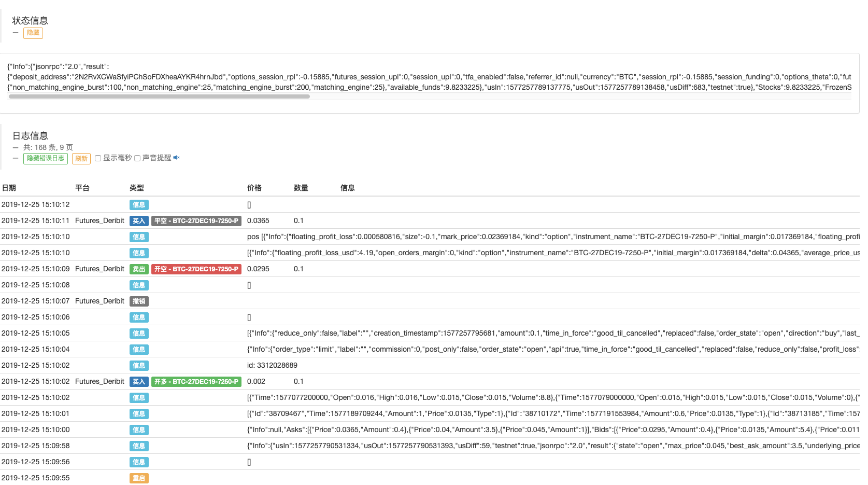Click the date 2019-12-25 15:10:00

35,429
